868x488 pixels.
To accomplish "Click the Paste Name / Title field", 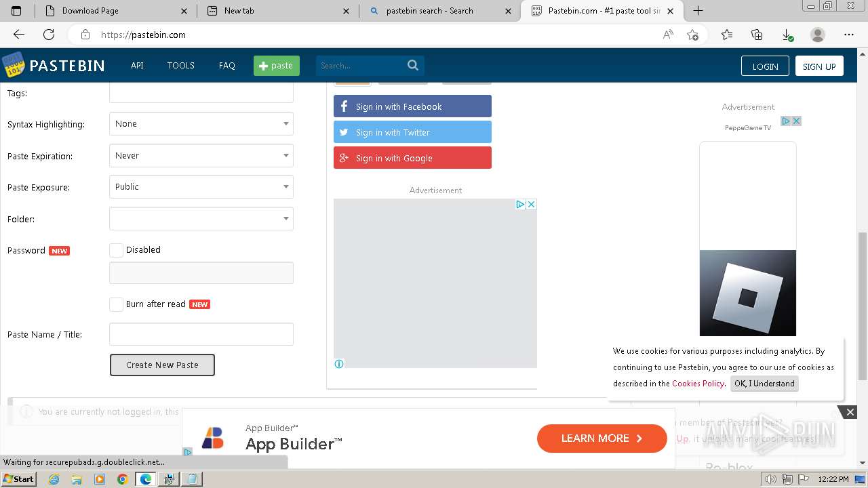I will [201, 334].
